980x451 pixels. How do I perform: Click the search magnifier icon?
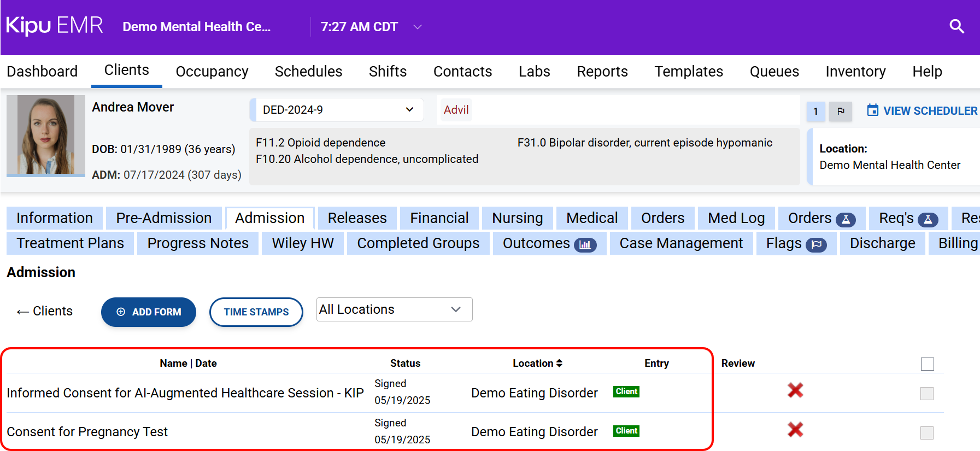956,26
